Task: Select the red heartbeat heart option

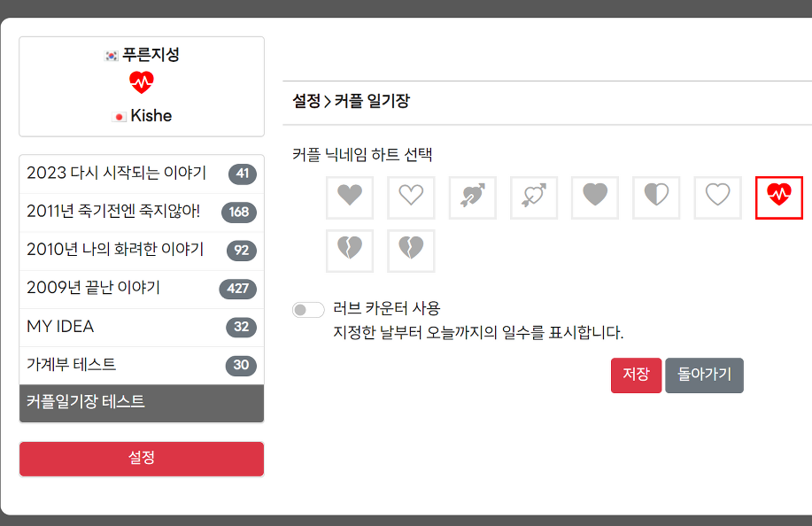Action: [x=778, y=197]
